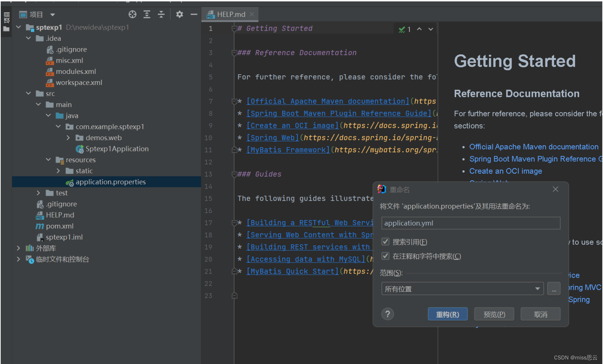Click the rename input field application.yml

point(471,223)
